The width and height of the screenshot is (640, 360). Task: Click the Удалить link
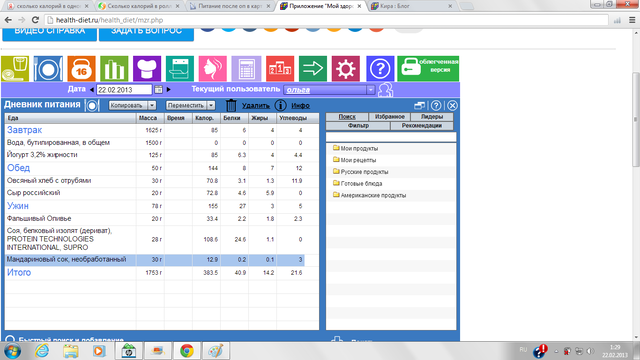(256, 105)
